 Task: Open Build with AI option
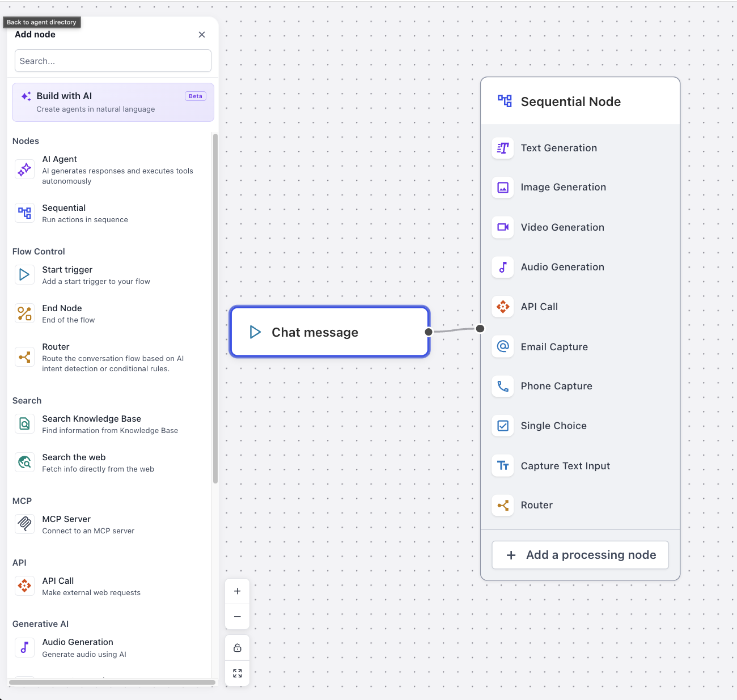click(x=113, y=102)
